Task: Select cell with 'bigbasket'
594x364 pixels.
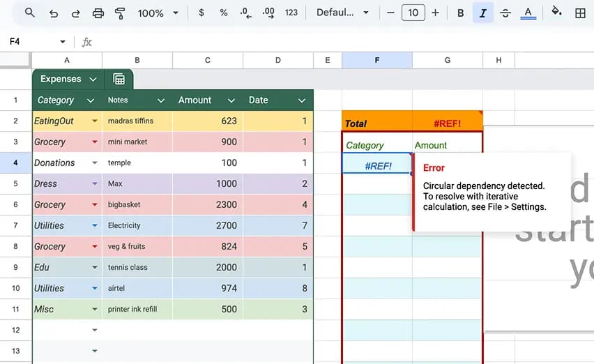Action: (137, 204)
